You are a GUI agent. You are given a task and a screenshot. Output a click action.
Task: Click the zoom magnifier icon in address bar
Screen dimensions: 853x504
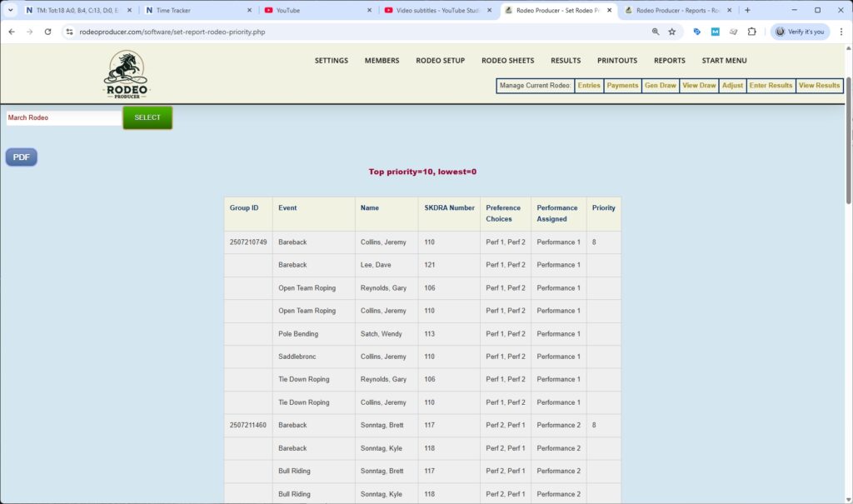click(655, 32)
